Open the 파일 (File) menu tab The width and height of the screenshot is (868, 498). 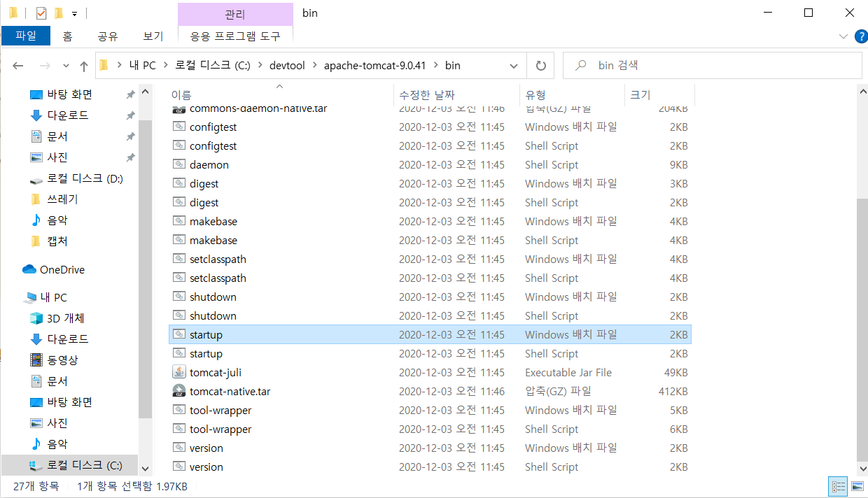[x=26, y=36]
